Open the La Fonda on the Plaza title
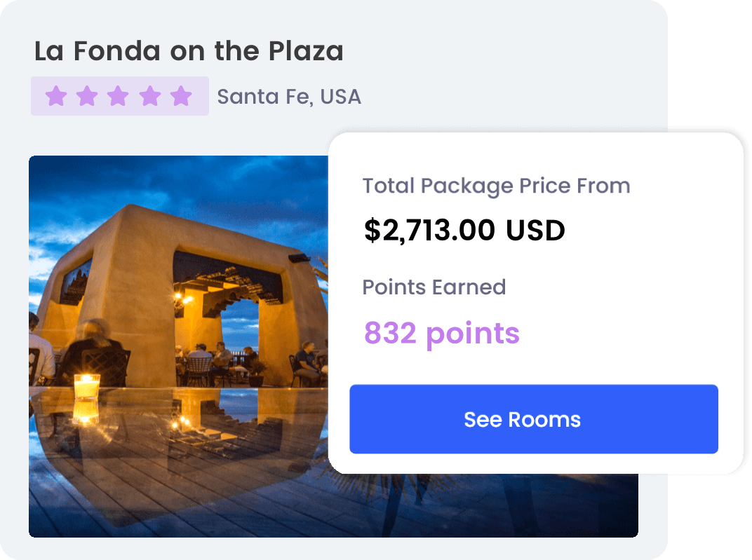Screen dimensions: 752x560 tap(189, 51)
